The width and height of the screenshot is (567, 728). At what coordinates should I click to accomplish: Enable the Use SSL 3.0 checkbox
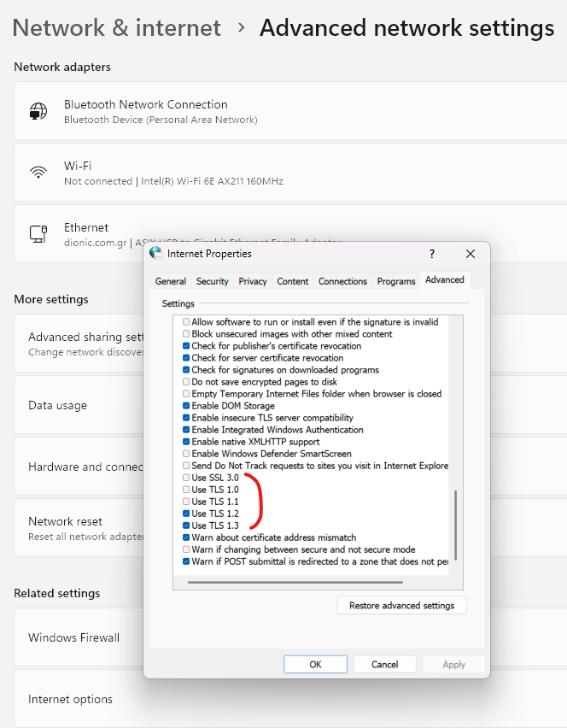pyautogui.click(x=186, y=478)
